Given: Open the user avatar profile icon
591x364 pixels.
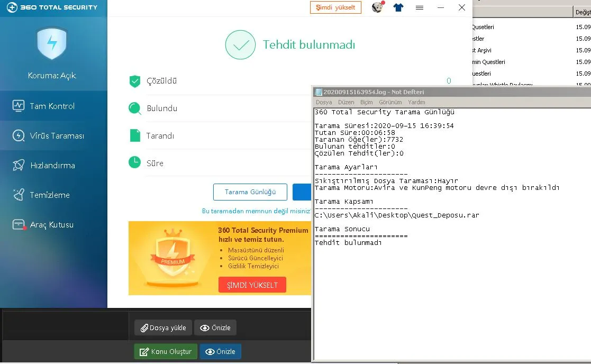Looking at the screenshot, I should pyautogui.click(x=377, y=7).
